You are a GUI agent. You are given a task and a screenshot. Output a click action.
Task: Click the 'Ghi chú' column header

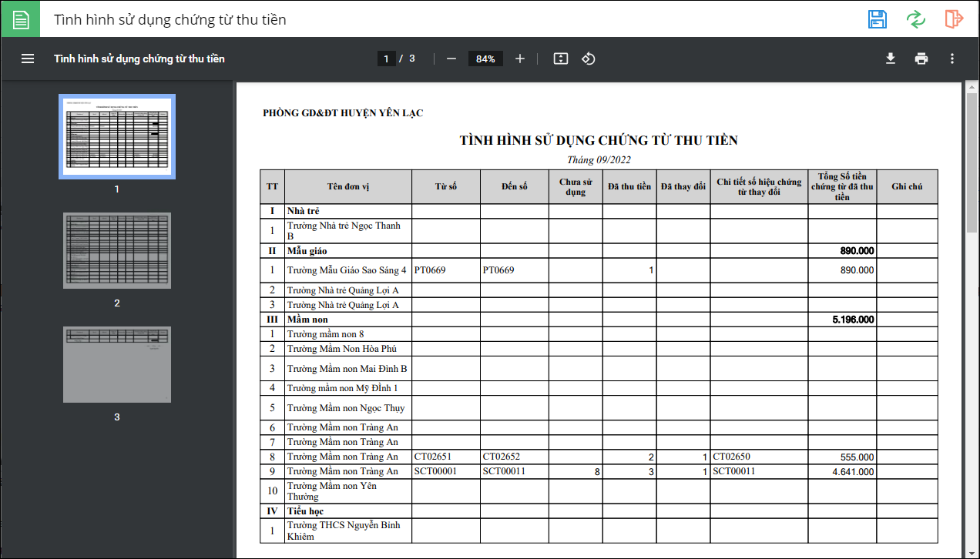tap(907, 186)
